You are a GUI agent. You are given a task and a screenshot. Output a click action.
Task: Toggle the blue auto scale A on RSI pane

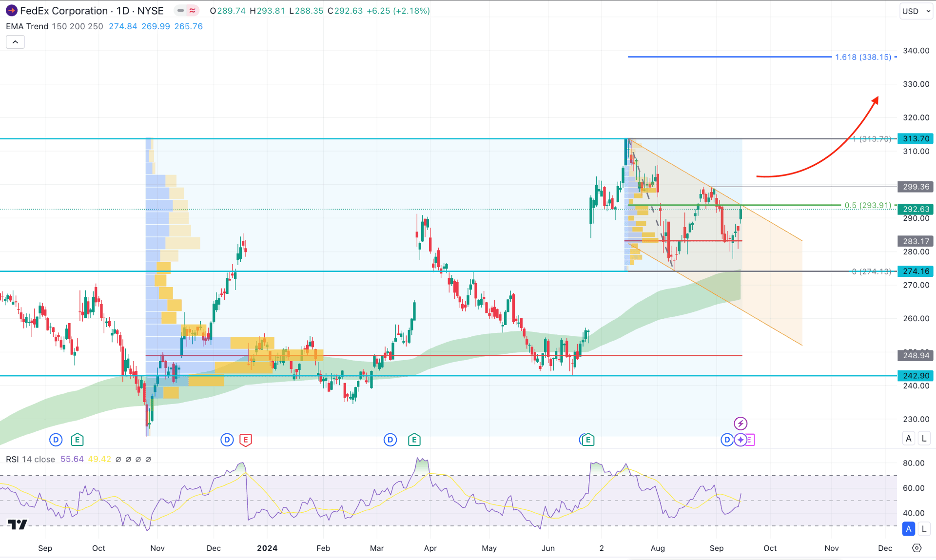(x=909, y=529)
